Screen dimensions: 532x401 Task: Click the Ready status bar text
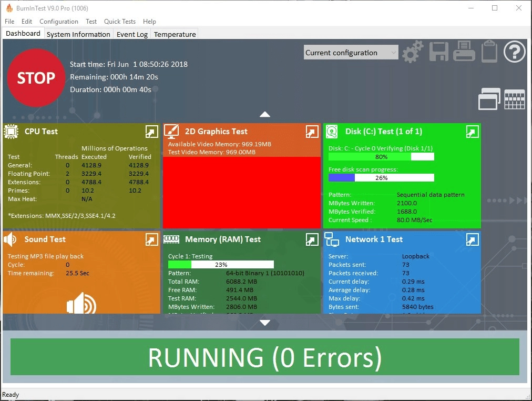(11, 395)
